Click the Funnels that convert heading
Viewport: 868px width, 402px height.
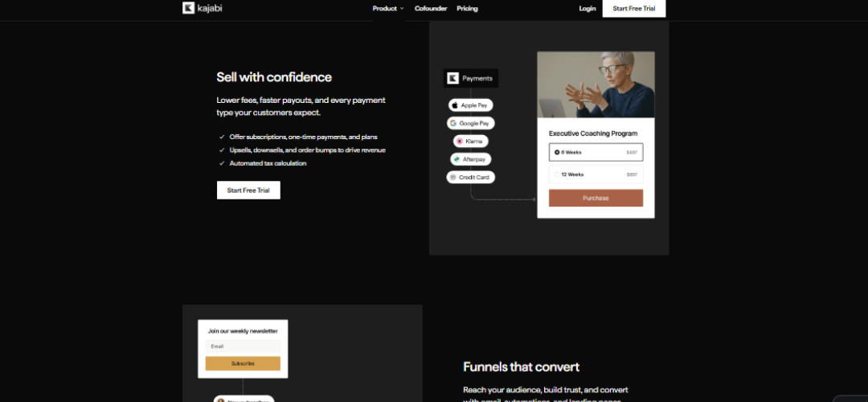[x=521, y=367]
